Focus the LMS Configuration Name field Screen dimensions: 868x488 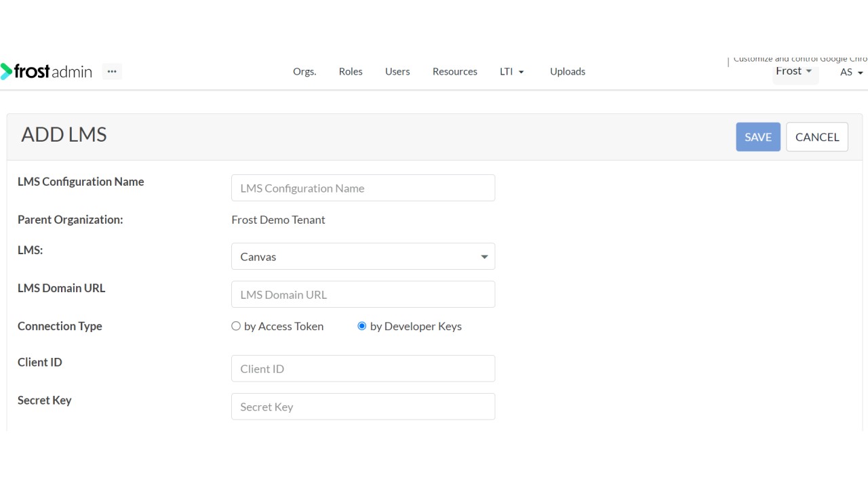click(363, 188)
